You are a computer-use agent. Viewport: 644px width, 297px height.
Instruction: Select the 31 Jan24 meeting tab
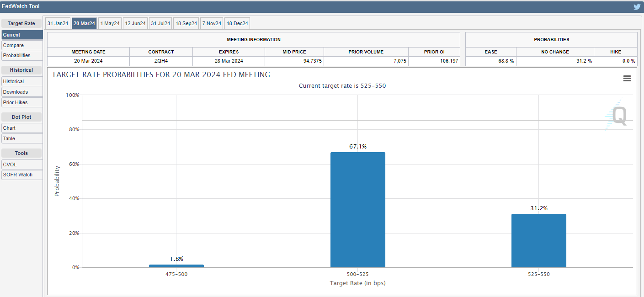pos(58,23)
